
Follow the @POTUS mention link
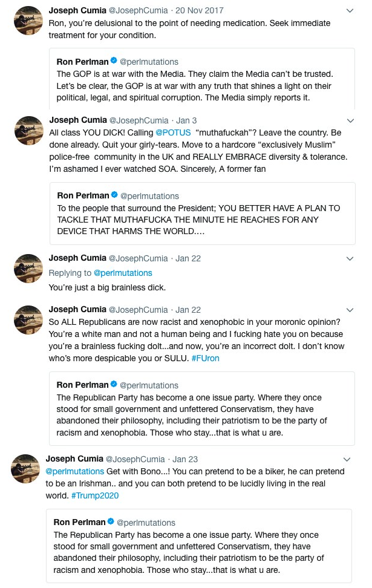click(174, 132)
